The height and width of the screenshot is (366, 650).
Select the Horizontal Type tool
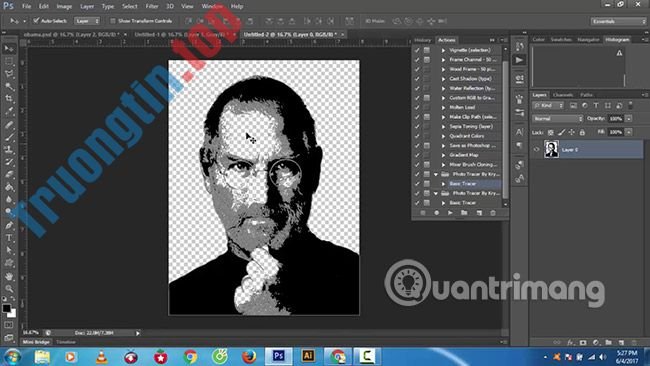pyautogui.click(x=9, y=238)
